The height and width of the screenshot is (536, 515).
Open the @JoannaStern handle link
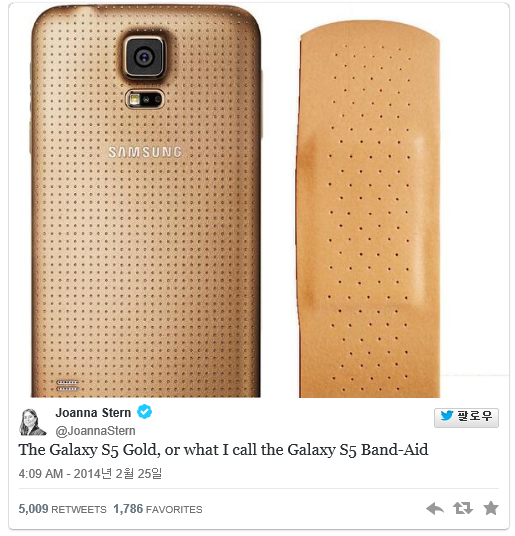[x=95, y=431]
